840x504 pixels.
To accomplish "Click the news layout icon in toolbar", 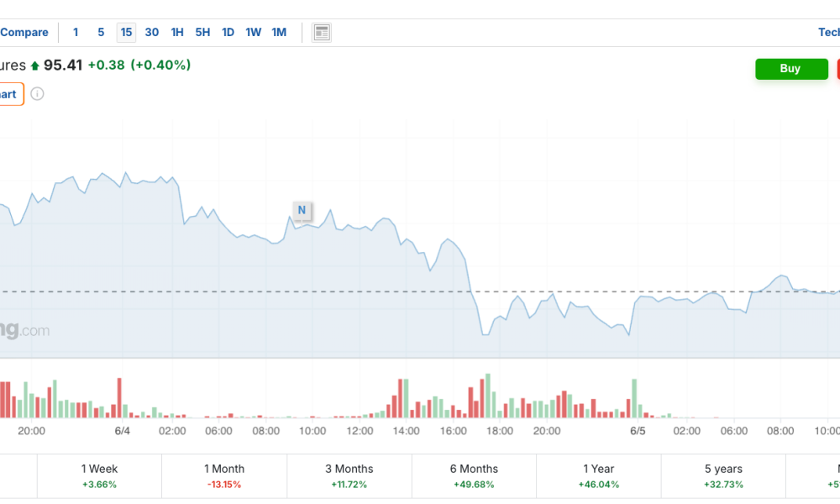I will coord(322,32).
